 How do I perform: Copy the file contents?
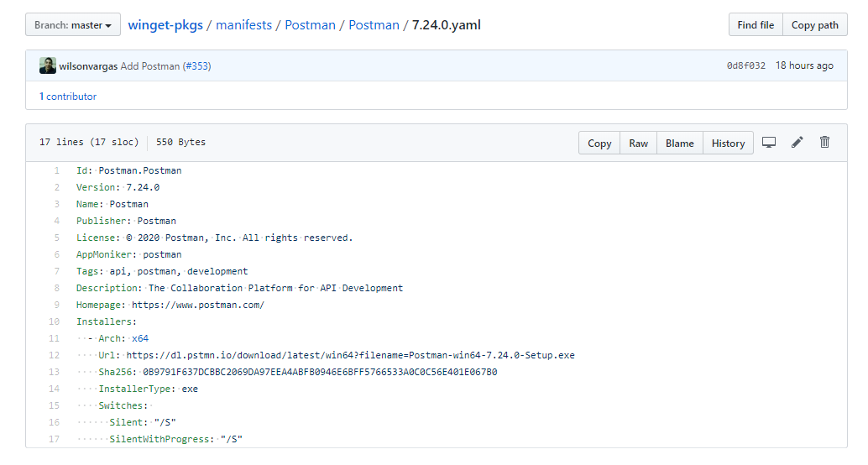pyautogui.click(x=599, y=144)
